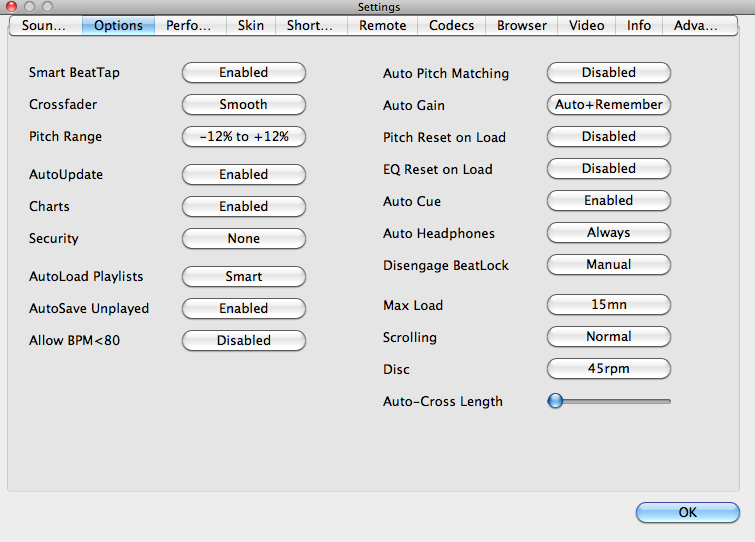Open the Pitch Range -12% to +12% selector
Screen dimensions: 755x542
(244, 137)
